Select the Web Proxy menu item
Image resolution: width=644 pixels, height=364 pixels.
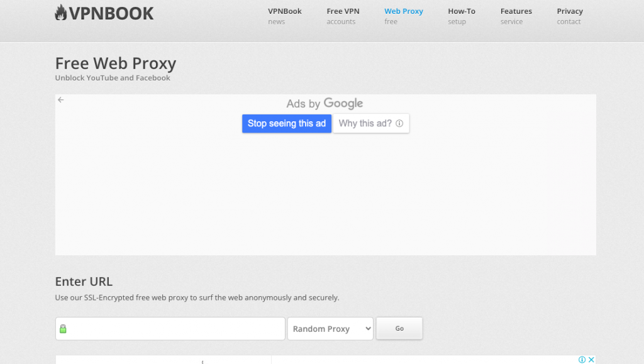404,16
